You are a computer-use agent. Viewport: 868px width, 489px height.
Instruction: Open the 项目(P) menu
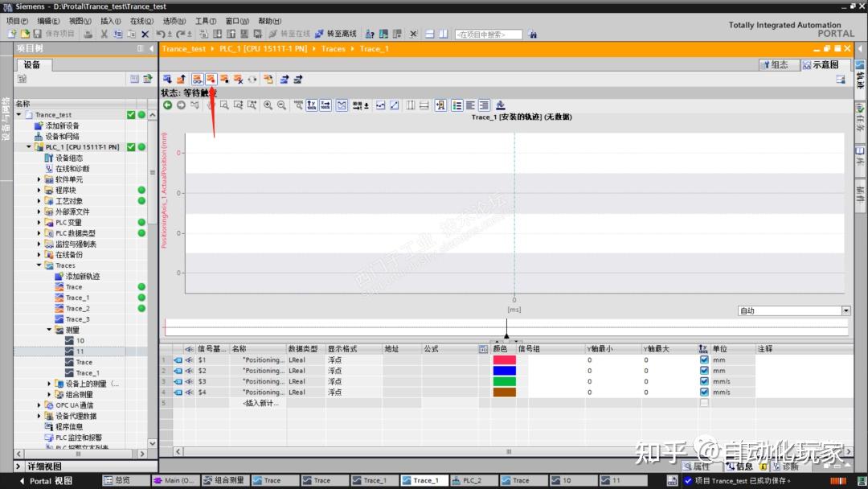pos(17,21)
